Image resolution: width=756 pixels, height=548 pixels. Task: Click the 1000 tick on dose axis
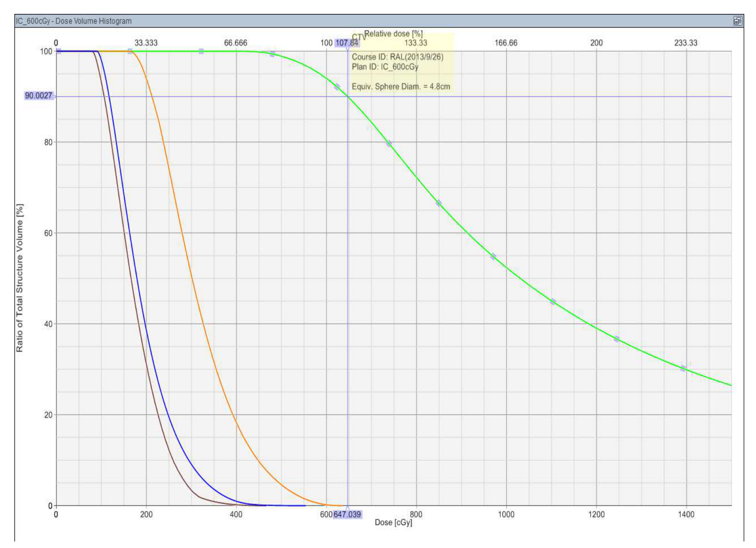coord(506,515)
